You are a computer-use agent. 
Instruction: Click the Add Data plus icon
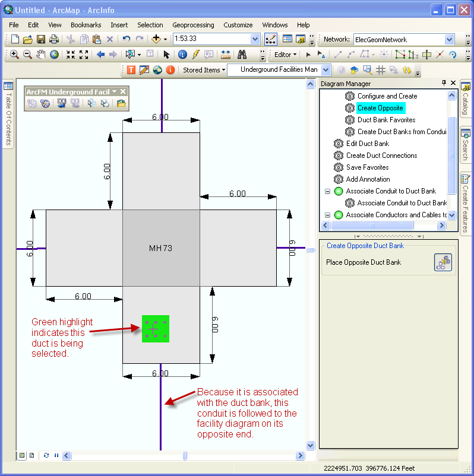pyautogui.click(x=156, y=39)
